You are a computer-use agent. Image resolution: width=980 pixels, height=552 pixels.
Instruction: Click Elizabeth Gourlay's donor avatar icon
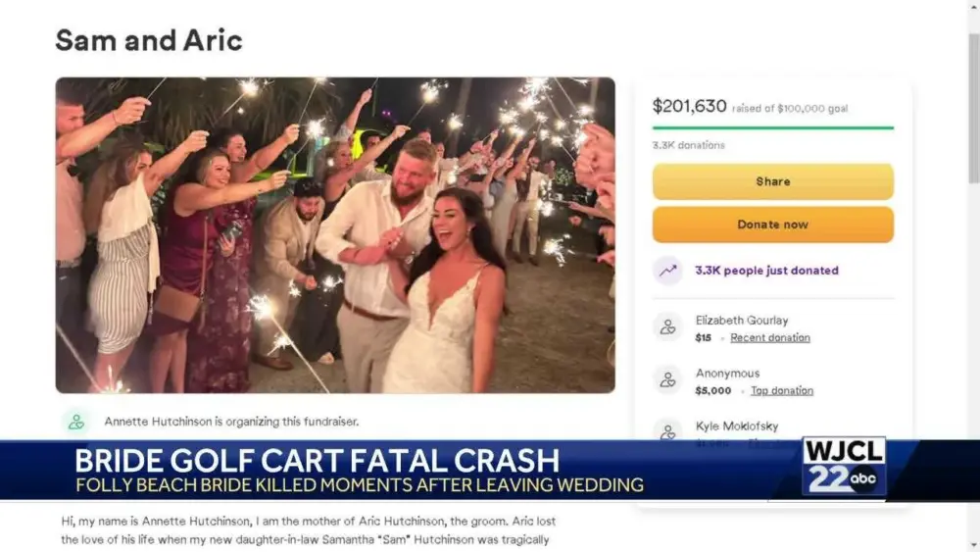tap(667, 327)
